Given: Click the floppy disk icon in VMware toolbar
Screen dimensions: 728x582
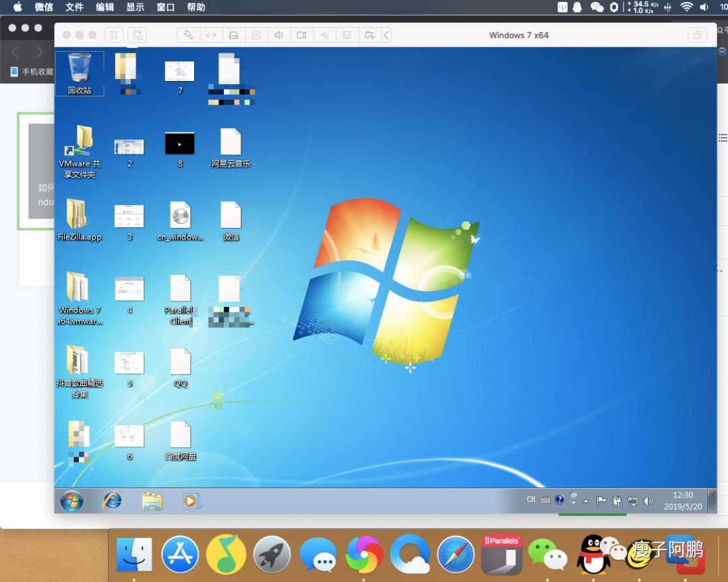Looking at the screenshot, I should tap(347, 35).
